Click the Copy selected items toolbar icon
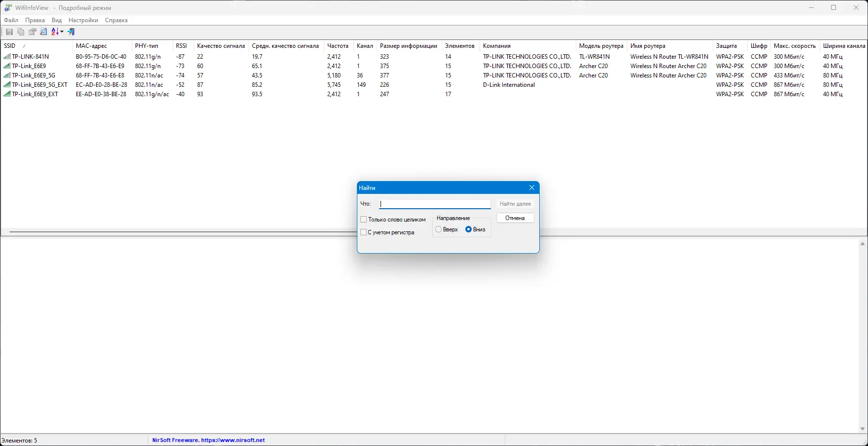 pos(21,32)
